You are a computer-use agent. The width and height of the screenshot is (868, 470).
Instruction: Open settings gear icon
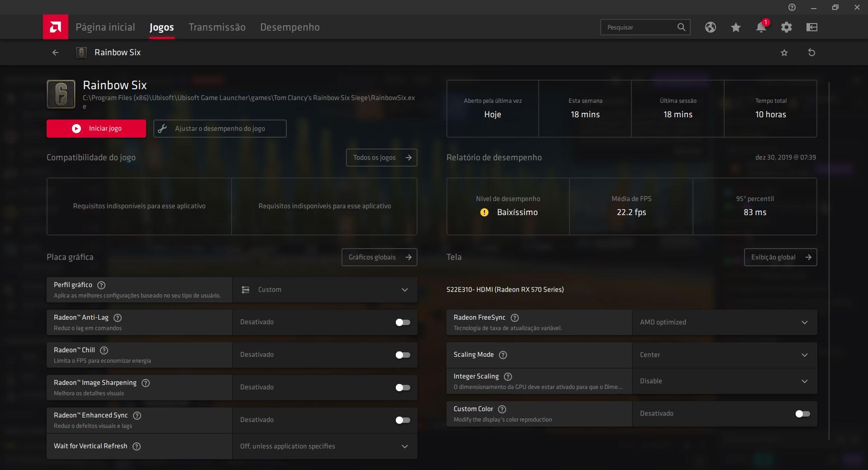(786, 27)
